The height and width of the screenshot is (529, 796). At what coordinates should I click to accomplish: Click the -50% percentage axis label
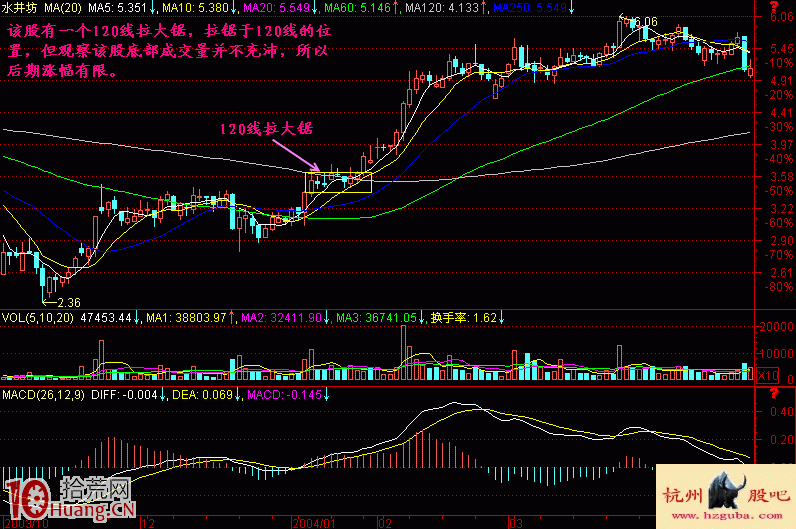(779, 191)
